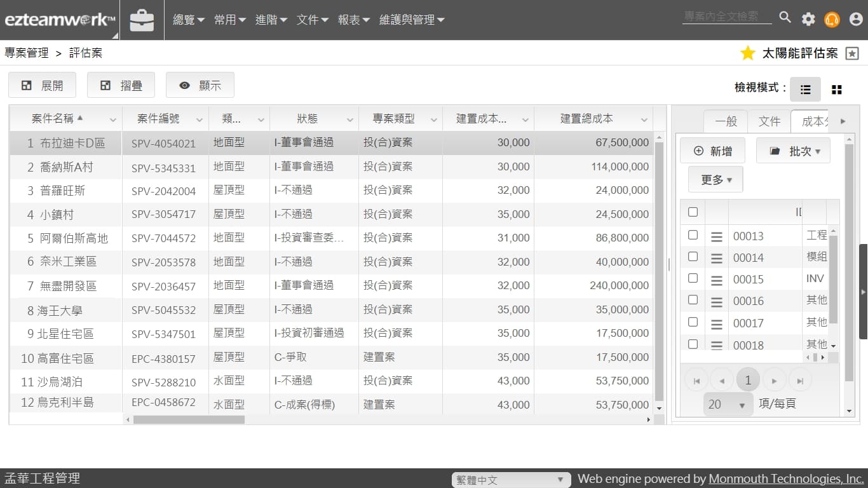
Task: Switch to list view mode
Action: click(805, 90)
